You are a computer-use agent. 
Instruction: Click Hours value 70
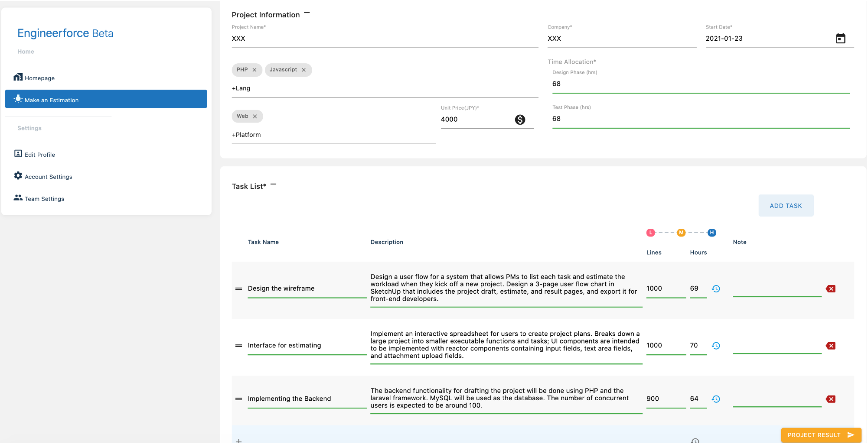pyautogui.click(x=698, y=345)
